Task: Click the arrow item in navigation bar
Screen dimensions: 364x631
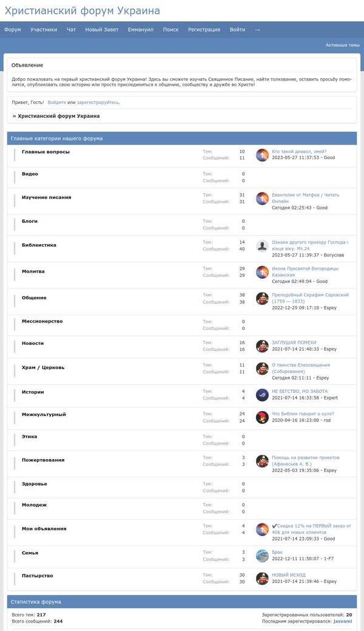Action: pos(257,29)
